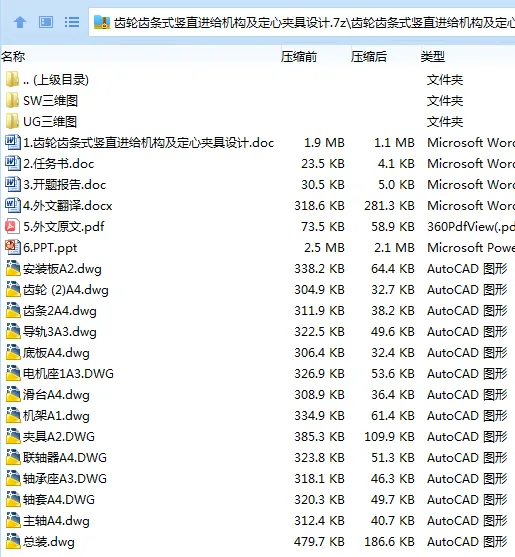Click the DWG icon for 安装板A2.dwg

[x=13, y=268]
